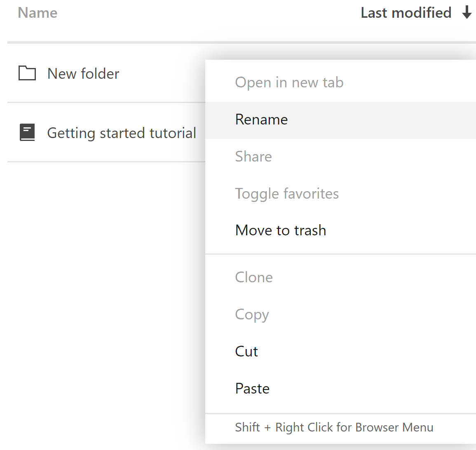Click the Last modified column header
This screenshot has height=450, width=476.
(x=406, y=13)
